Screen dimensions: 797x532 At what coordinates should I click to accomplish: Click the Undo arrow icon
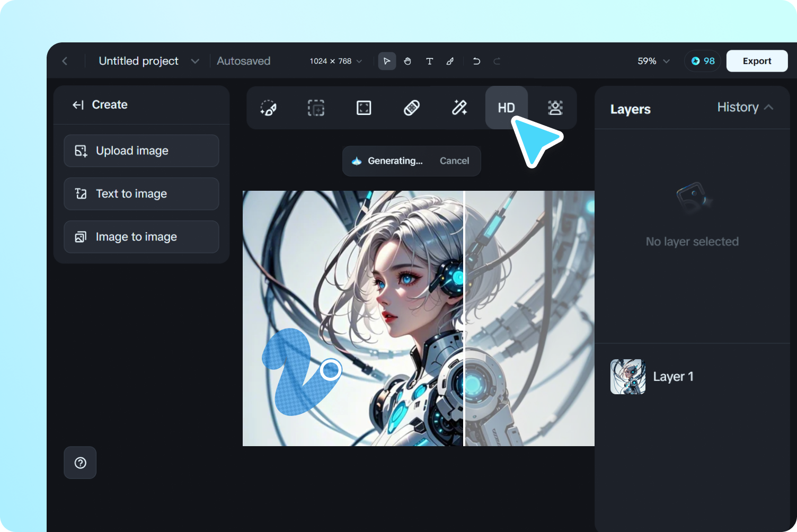pyautogui.click(x=476, y=61)
